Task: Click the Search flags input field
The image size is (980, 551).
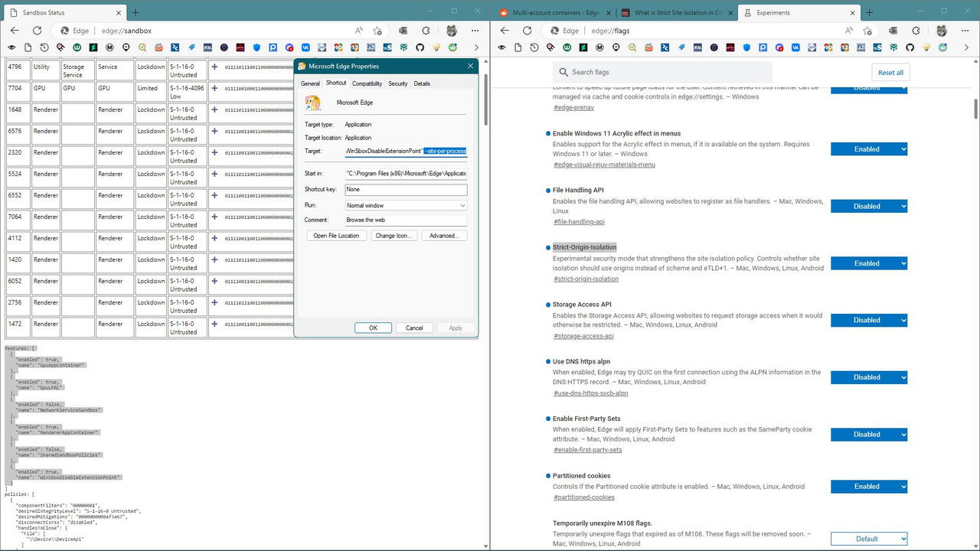Action: point(662,73)
